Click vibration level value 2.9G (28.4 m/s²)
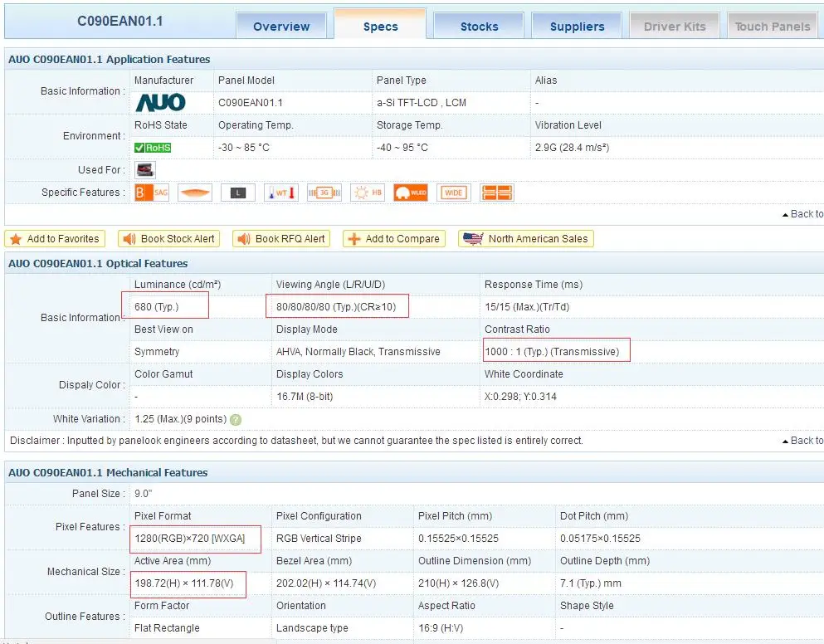824x644 pixels. [x=573, y=148]
